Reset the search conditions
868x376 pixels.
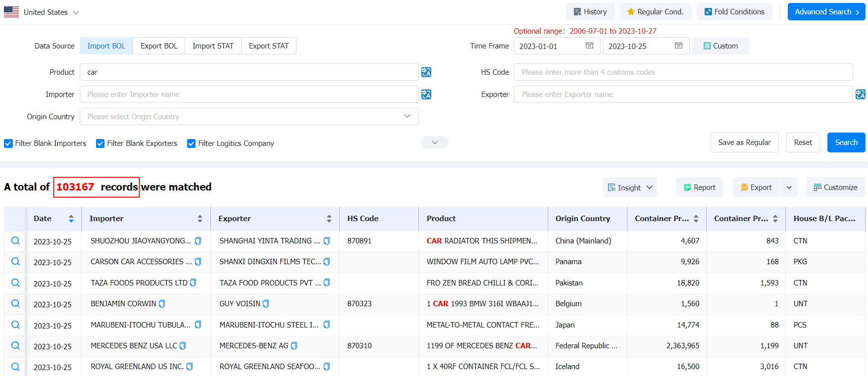803,142
